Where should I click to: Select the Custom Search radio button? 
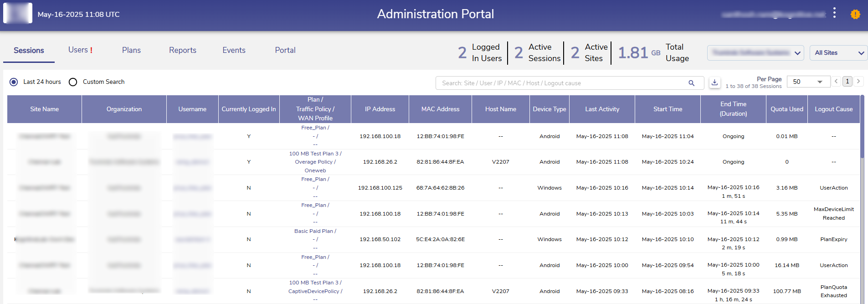tap(73, 82)
